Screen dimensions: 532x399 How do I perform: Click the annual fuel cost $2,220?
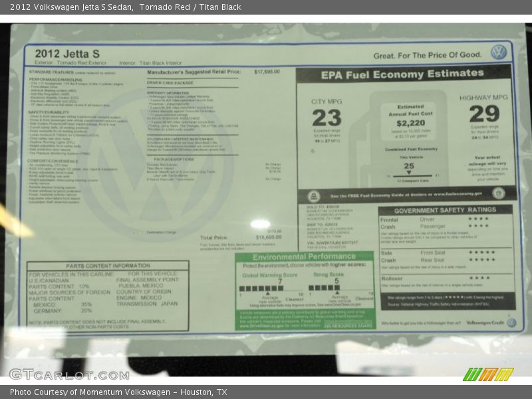point(410,123)
